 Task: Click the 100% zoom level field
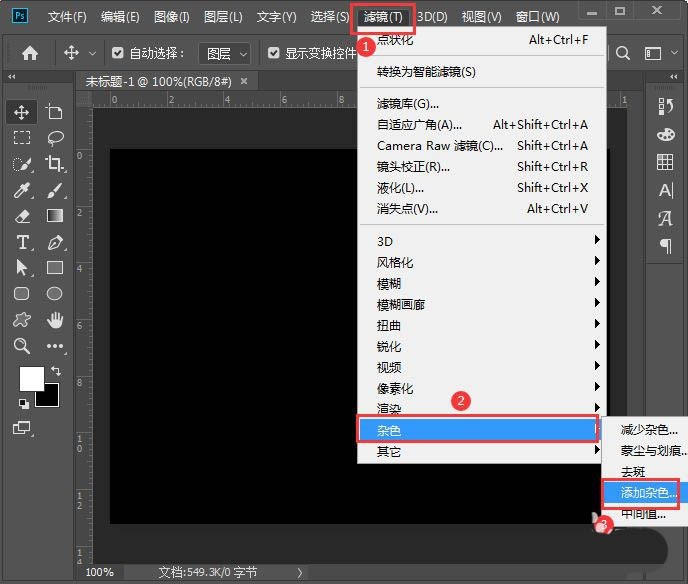[x=100, y=572]
